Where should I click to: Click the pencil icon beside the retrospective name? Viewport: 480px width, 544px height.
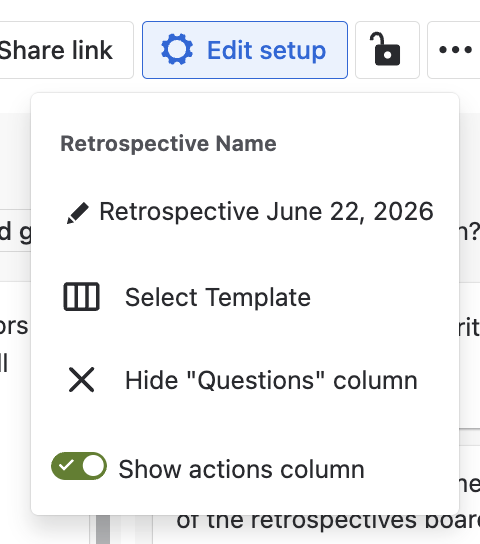click(x=78, y=212)
